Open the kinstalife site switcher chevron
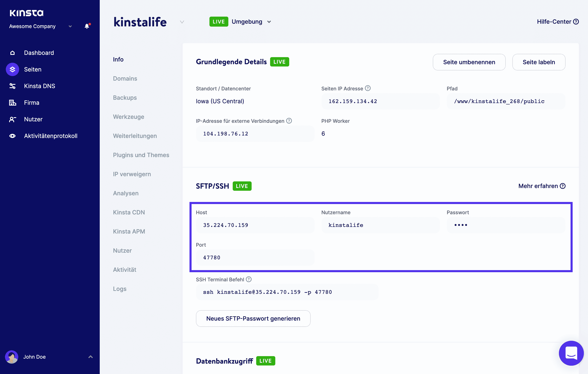This screenshot has width=588, height=374. click(182, 22)
